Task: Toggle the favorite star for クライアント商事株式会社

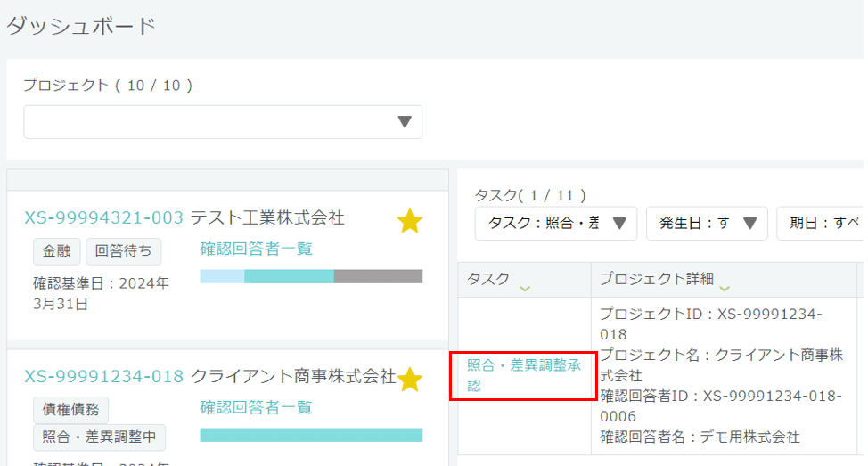Action: click(409, 380)
